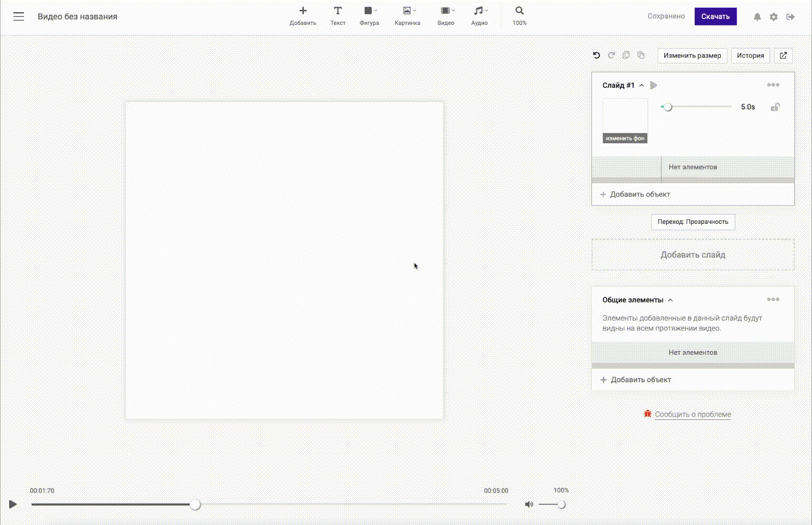Click the 00:05:00 total time label
The image size is (812, 525).
[x=496, y=491]
